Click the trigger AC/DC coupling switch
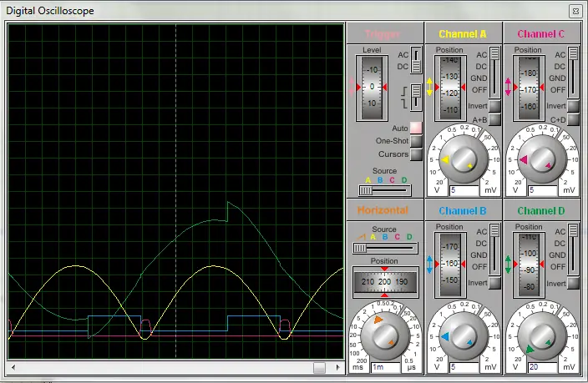 pyautogui.click(x=416, y=60)
